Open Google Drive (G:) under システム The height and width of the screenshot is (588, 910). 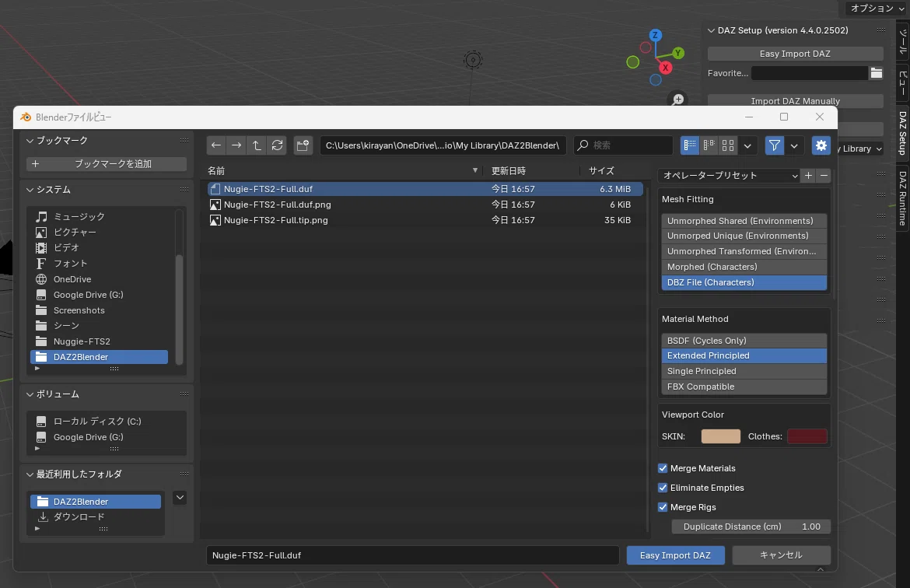[x=100, y=295]
